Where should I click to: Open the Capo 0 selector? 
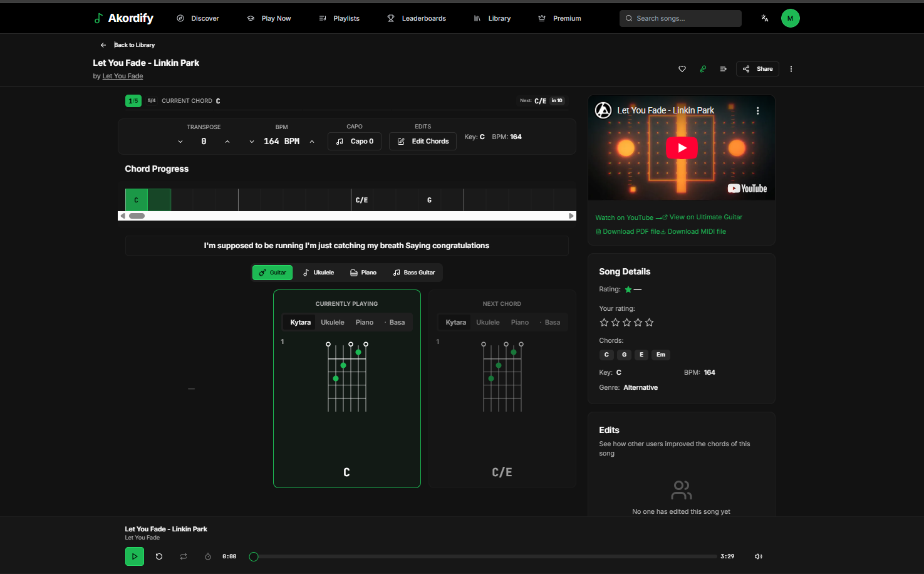(354, 141)
